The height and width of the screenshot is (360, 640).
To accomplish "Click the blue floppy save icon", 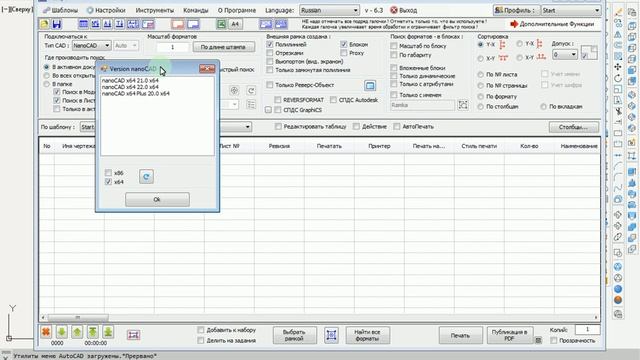I will (x=56, y=24).
